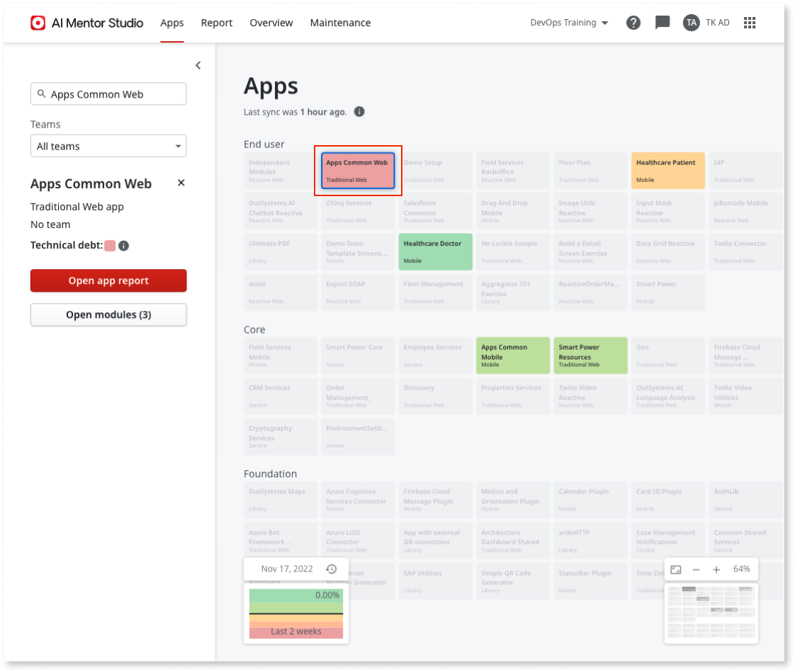The width and height of the screenshot is (795, 672).
Task: Open the All teams dropdown
Action: [x=108, y=146]
